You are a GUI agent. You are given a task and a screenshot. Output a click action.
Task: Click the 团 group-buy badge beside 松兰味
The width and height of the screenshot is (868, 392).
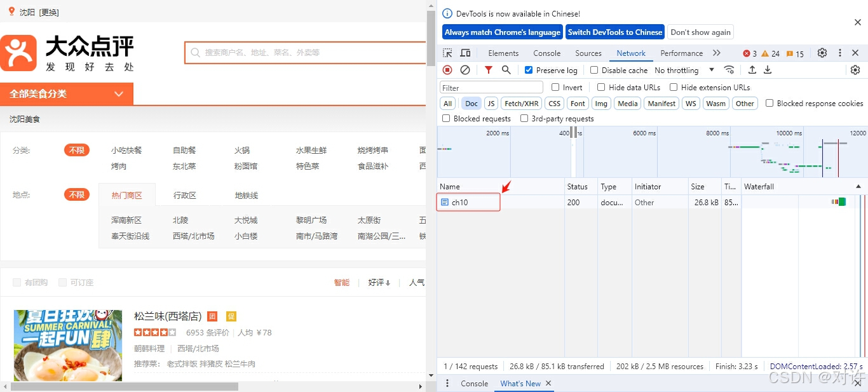pos(212,316)
